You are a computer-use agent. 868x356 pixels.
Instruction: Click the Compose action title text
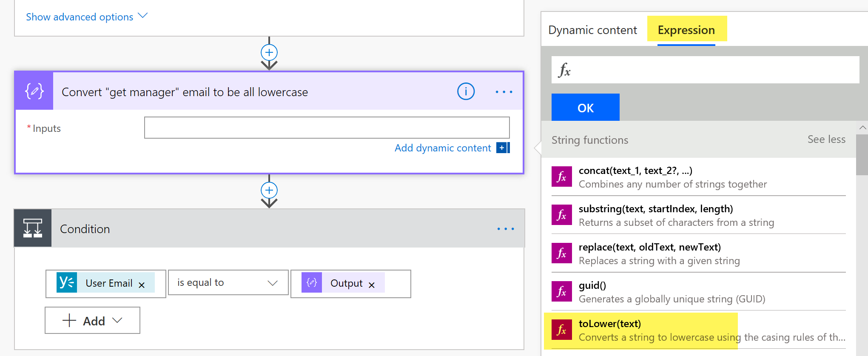coord(185,92)
